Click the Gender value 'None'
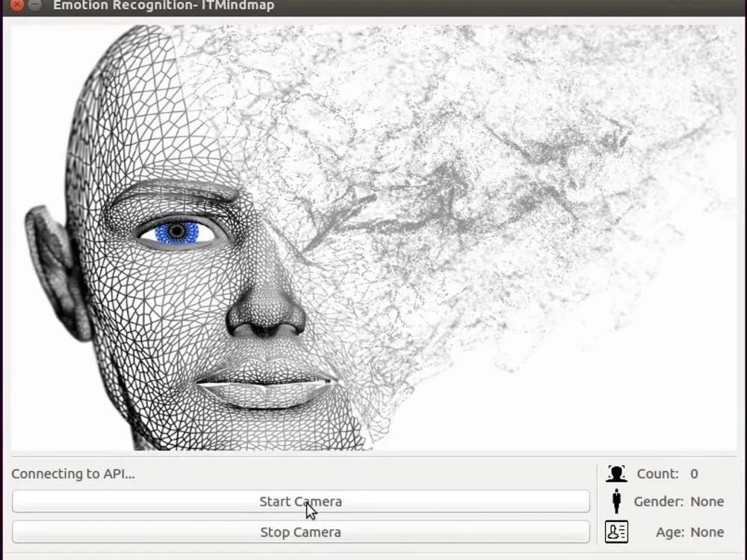 707,502
